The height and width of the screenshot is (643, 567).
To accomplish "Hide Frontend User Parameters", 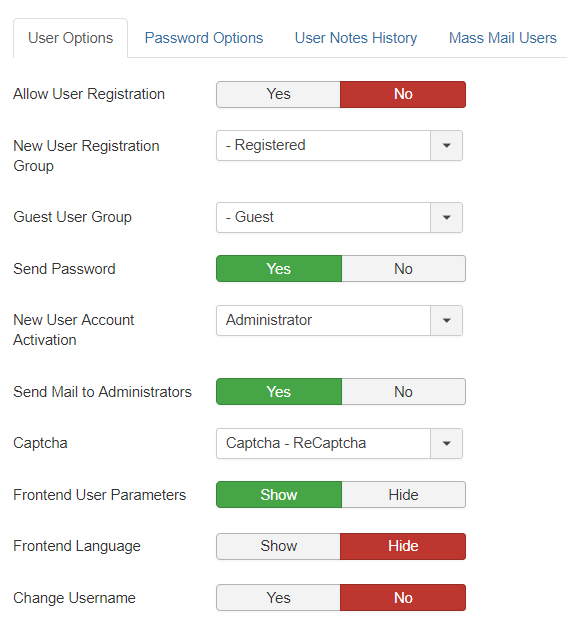I will pos(403,495).
